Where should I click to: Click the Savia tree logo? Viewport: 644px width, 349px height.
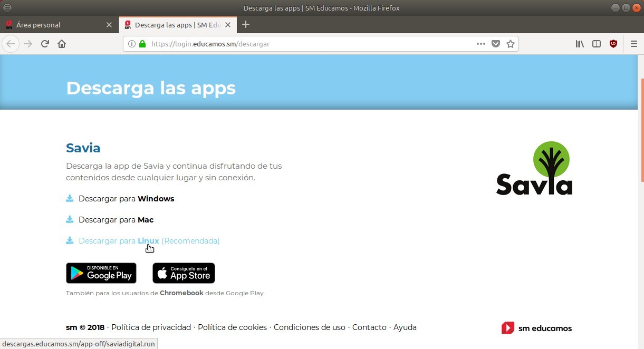(534, 168)
